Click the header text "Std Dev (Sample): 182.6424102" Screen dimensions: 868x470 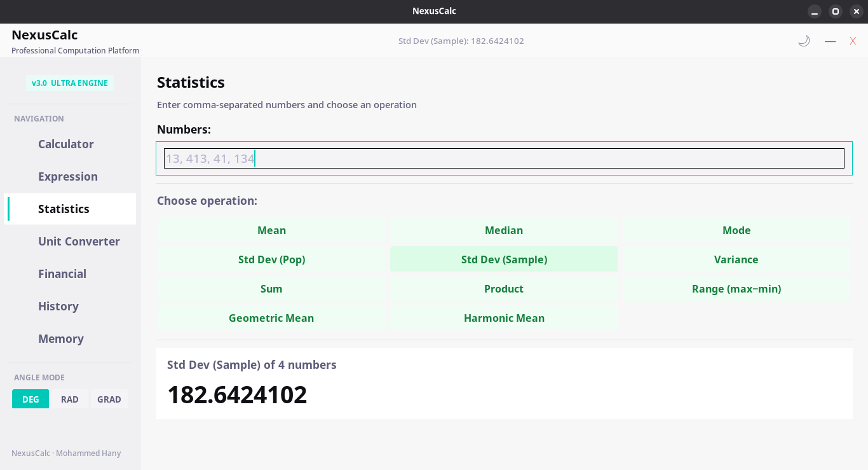pyautogui.click(x=461, y=41)
